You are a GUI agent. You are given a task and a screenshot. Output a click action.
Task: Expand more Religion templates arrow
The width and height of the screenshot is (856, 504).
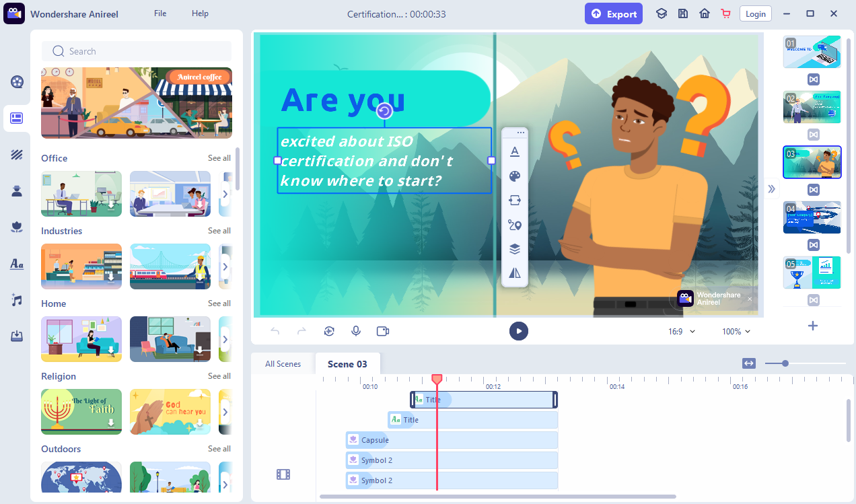tap(225, 412)
